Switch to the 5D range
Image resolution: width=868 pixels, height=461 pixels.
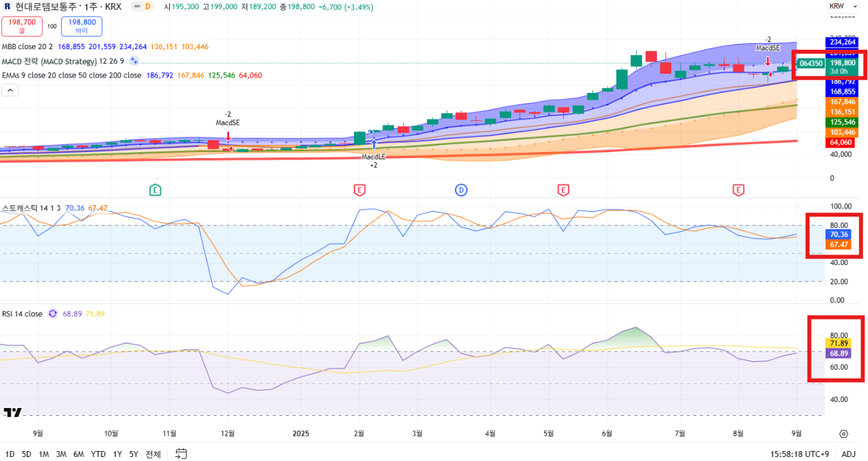(x=27, y=454)
